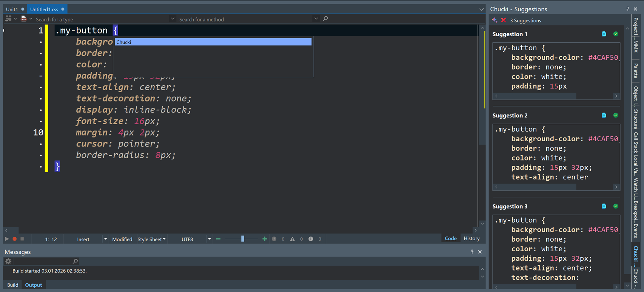Open the Events side tab
Viewport: 644px width, 292px height.
636,231
